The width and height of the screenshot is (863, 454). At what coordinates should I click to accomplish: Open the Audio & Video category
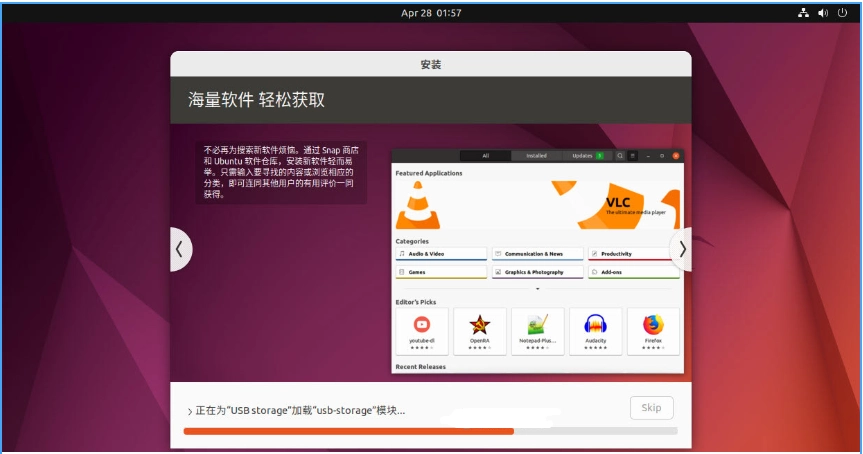click(x=441, y=254)
